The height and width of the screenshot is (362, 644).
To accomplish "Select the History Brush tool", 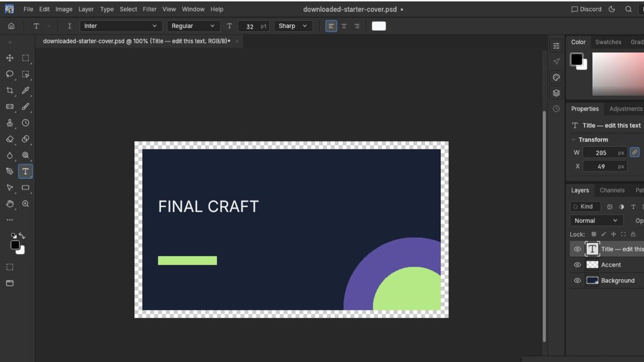I will 25,123.
